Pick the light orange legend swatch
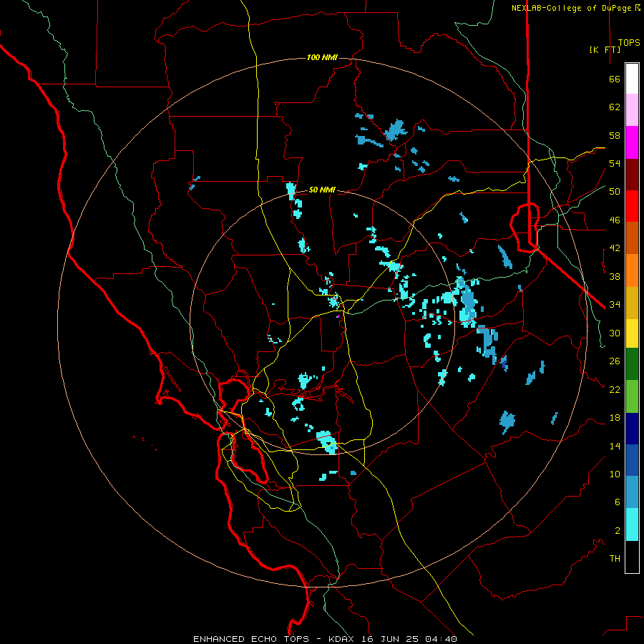This screenshot has height=644, width=644. [x=632, y=270]
